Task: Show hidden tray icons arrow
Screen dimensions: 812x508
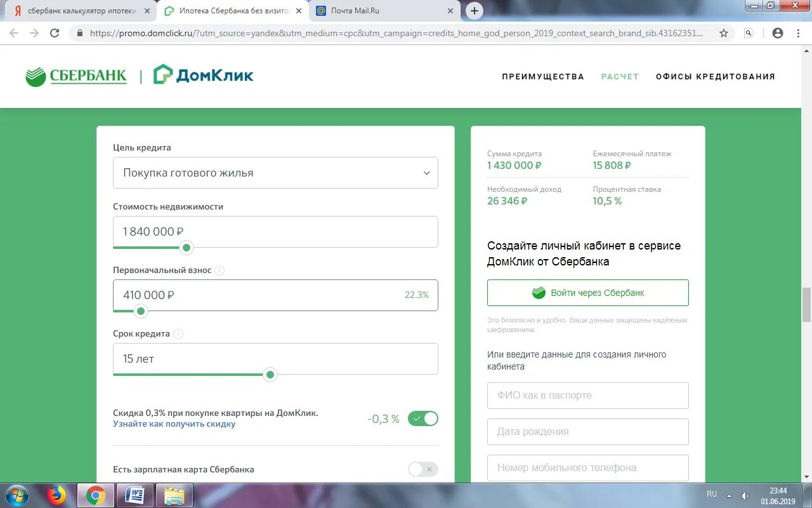Action: coord(729,496)
